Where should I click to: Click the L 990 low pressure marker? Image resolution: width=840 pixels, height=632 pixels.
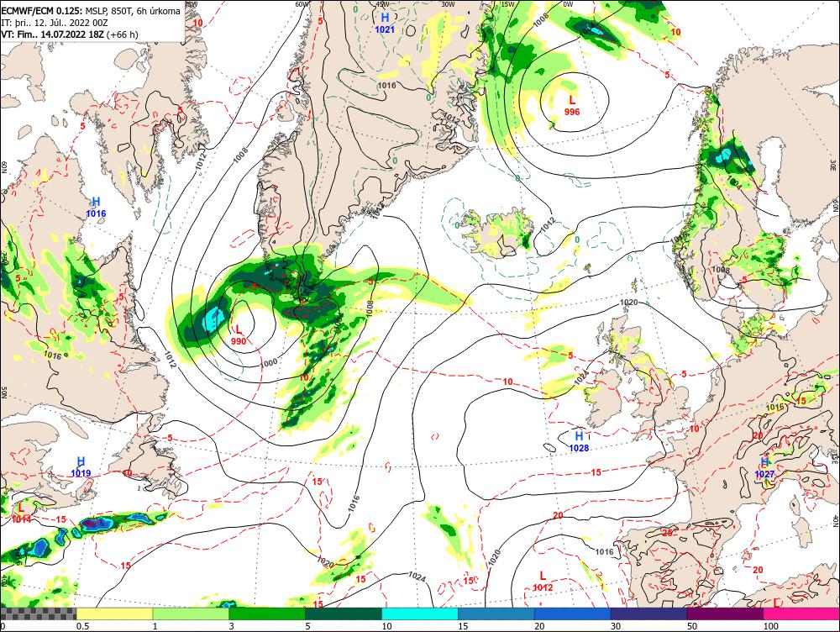coord(239,335)
